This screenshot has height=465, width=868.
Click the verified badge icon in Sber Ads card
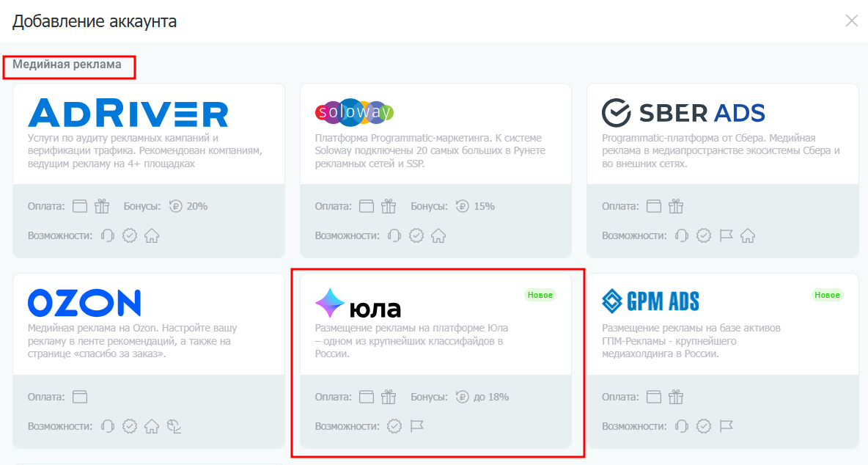704,236
